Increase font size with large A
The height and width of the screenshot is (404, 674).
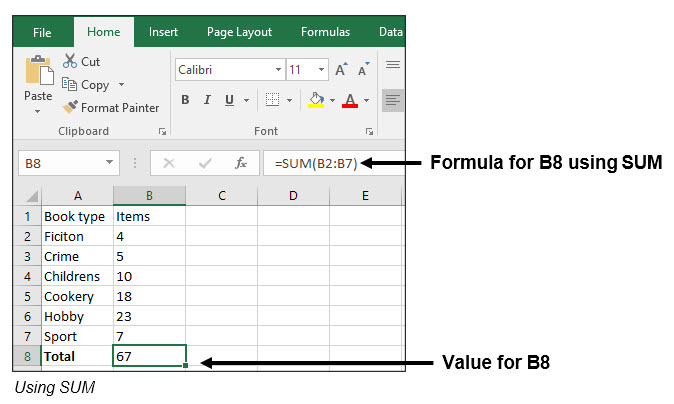click(x=341, y=69)
